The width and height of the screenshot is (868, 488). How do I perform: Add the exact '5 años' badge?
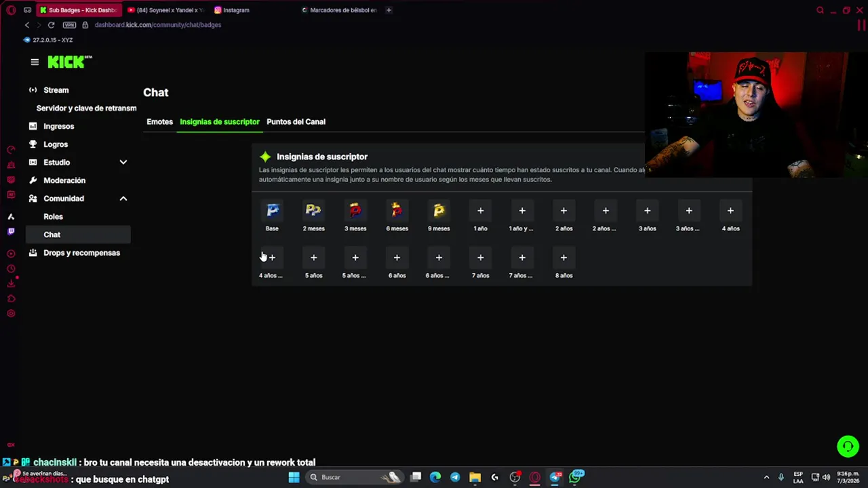(x=313, y=258)
